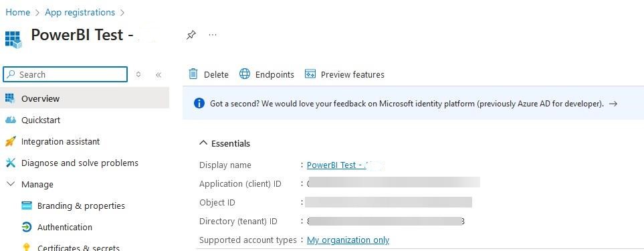Viewport: 644px width, 251px height.
Task: Click the Delete button label
Action: 216,74
